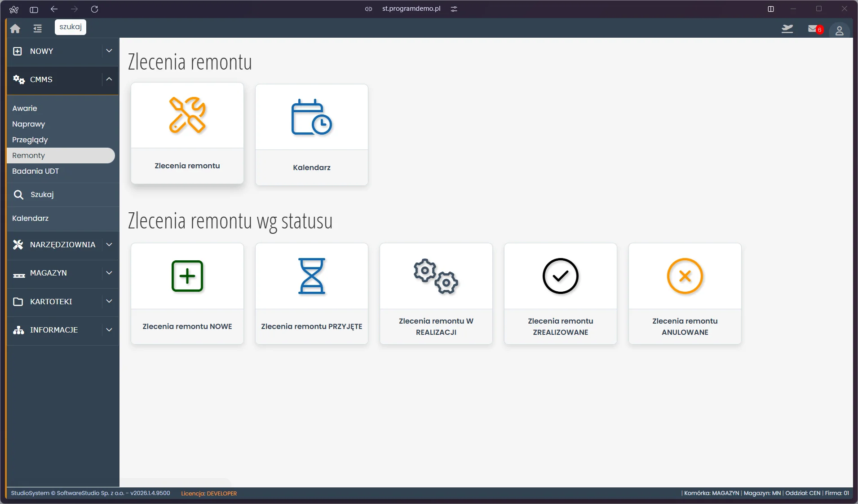Click the orange wrench and screwdriver icon
This screenshot has height=504, width=858.
click(187, 115)
